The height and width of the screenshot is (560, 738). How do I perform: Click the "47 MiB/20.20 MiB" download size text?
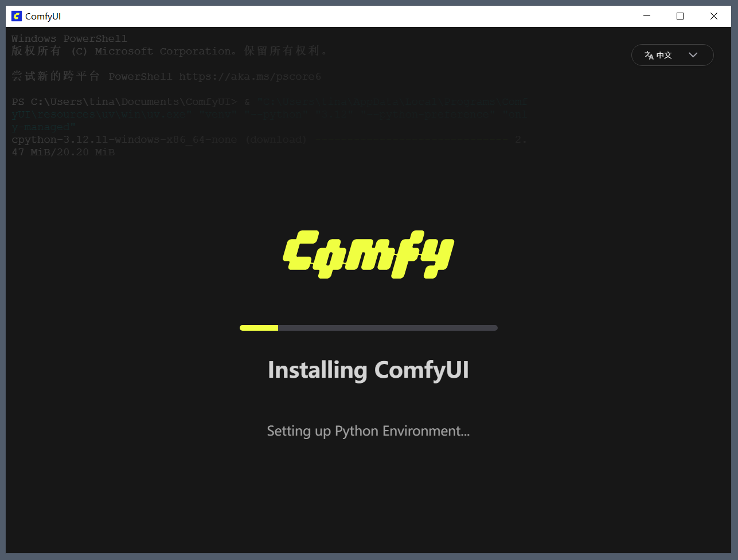(63, 152)
